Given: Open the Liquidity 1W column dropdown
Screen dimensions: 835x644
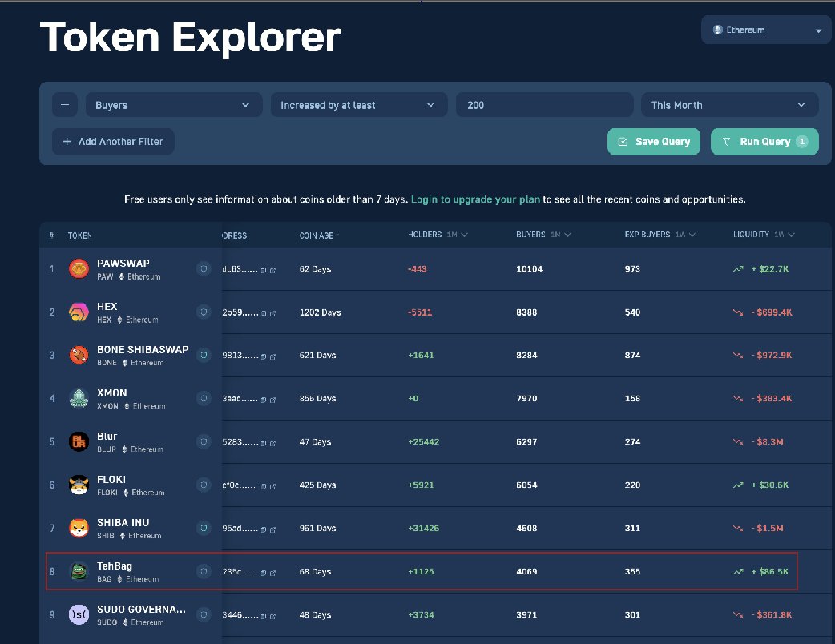Looking at the screenshot, I should (785, 235).
